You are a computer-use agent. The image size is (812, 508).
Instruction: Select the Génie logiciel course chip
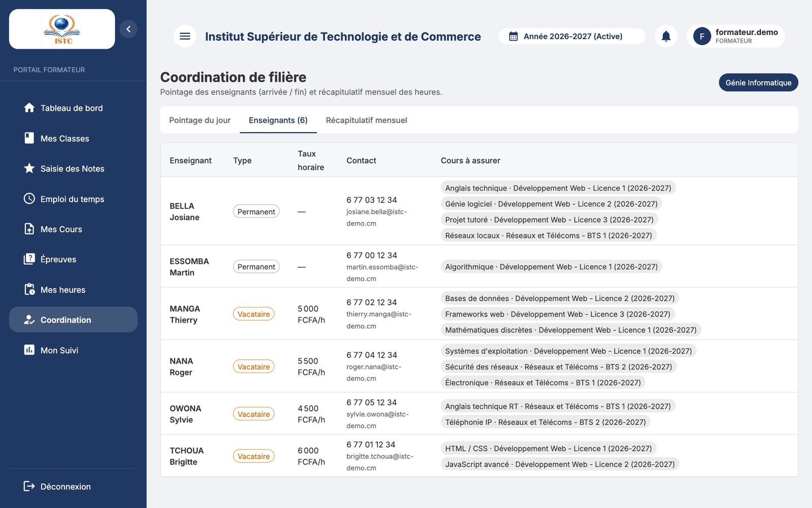[x=551, y=204]
